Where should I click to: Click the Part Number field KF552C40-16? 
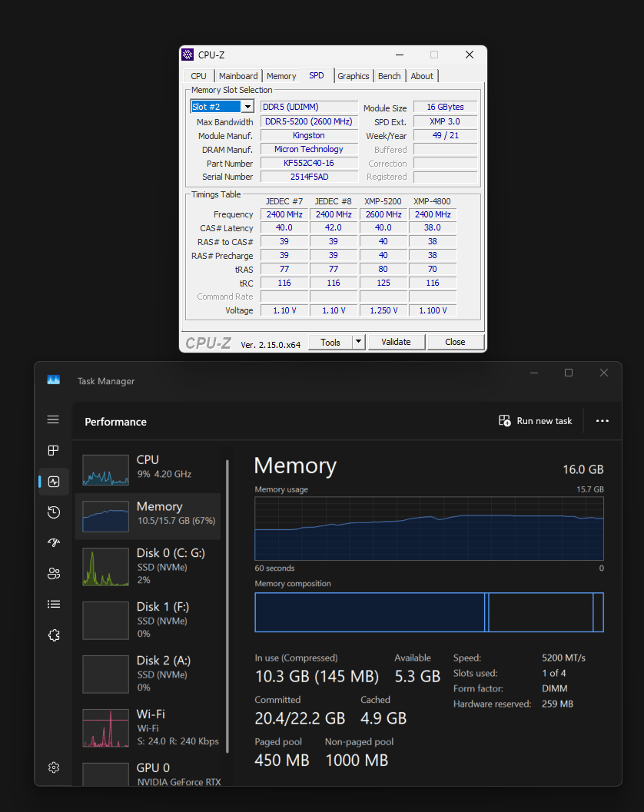coord(309,163)
